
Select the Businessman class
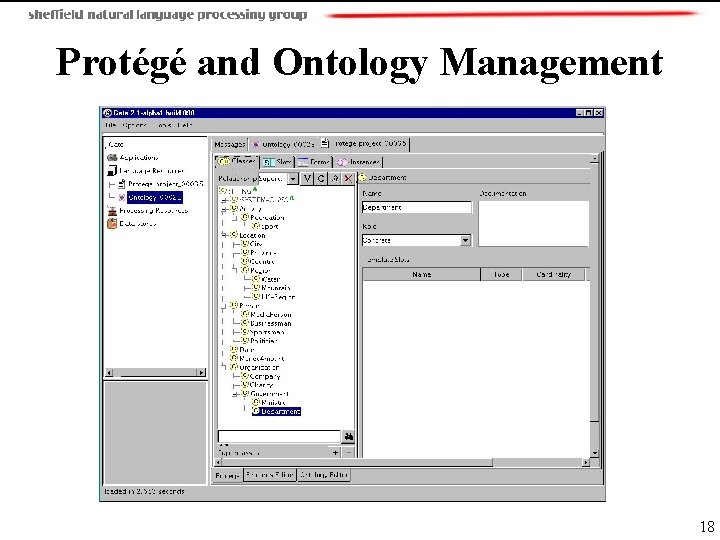pyautogui.click(x=271, y=323)
